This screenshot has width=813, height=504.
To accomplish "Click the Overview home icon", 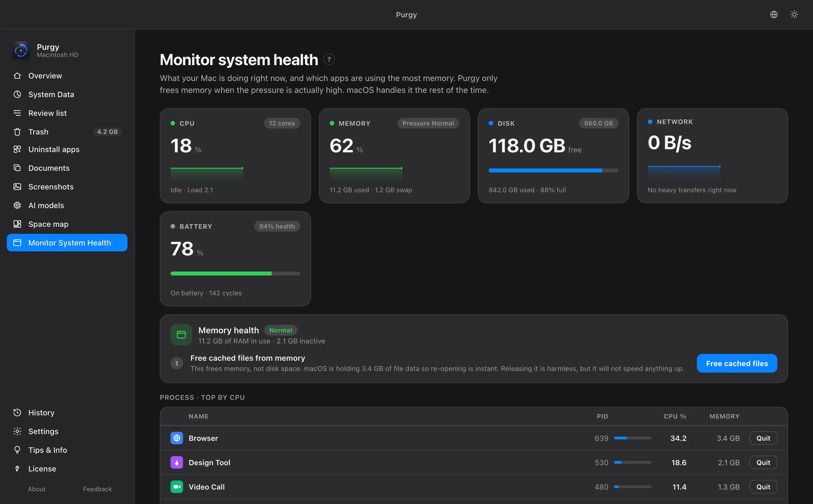I will pos(17,76).
